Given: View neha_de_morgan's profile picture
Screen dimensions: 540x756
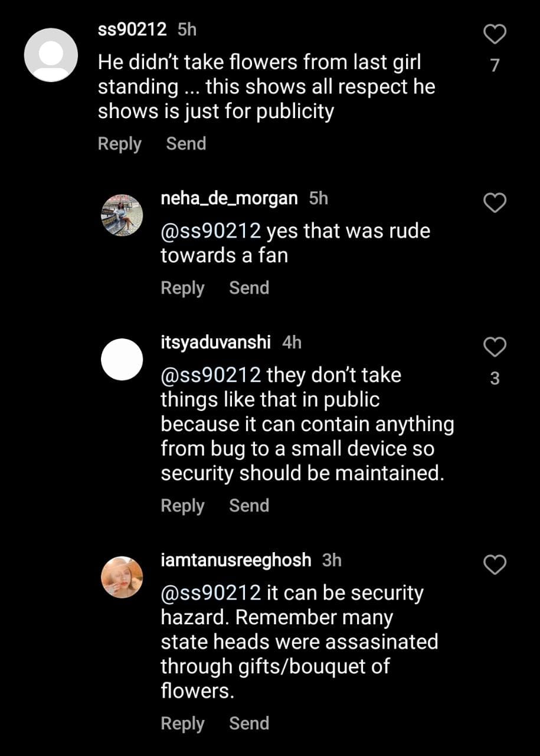Looking at the screenshot, I should [122, 216].
